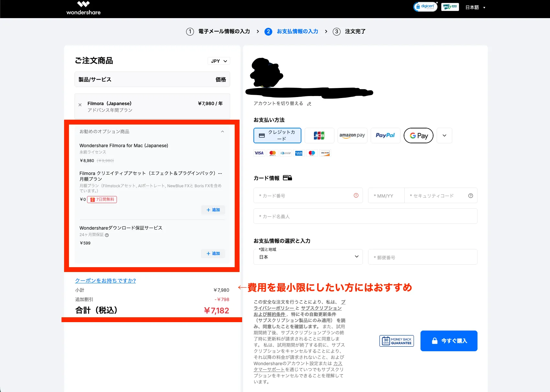Open the JPY currency dropdown
Viewport: 550px width, 392px height.
(x=219, y=61)
